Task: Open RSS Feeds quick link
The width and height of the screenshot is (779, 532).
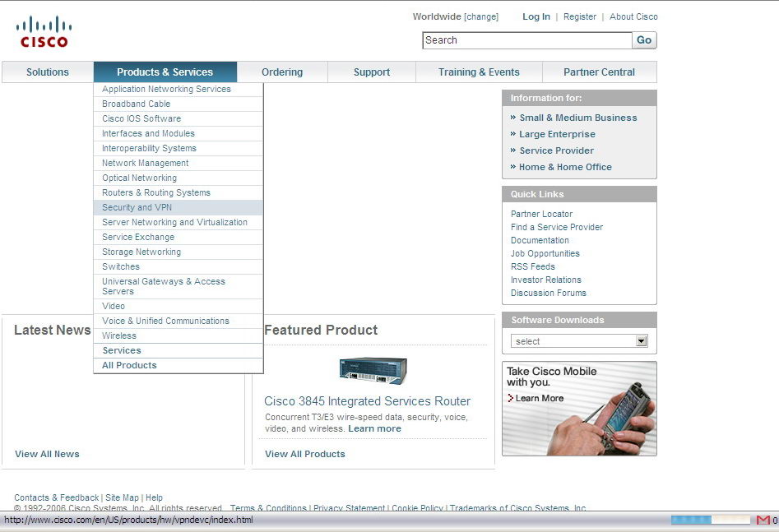Action: (532, 266)
